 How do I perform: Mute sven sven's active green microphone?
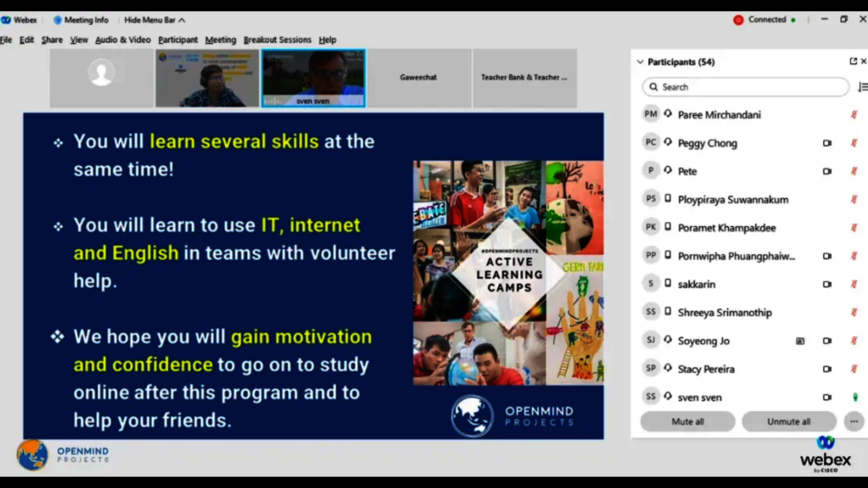pos(855,396)
